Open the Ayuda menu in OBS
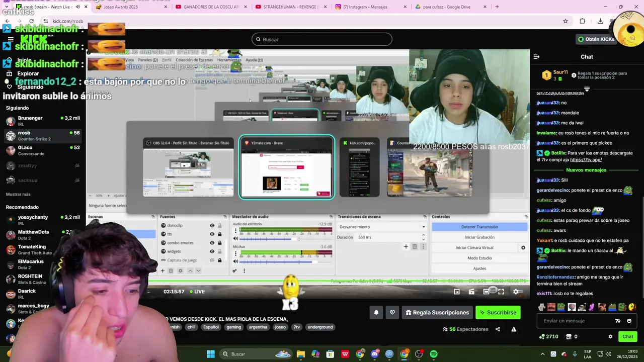Viewport: 644px width, 362px height. click(254, 60)
